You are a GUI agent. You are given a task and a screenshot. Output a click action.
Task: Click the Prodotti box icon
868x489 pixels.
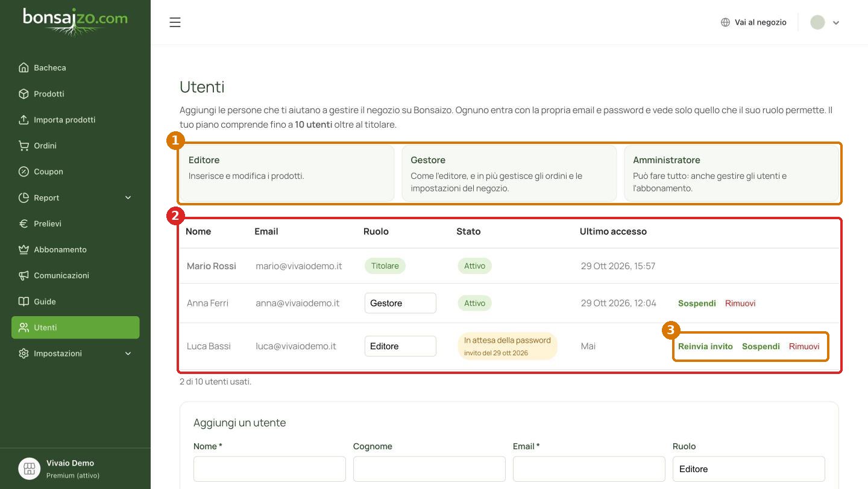[x=24, y=94]
